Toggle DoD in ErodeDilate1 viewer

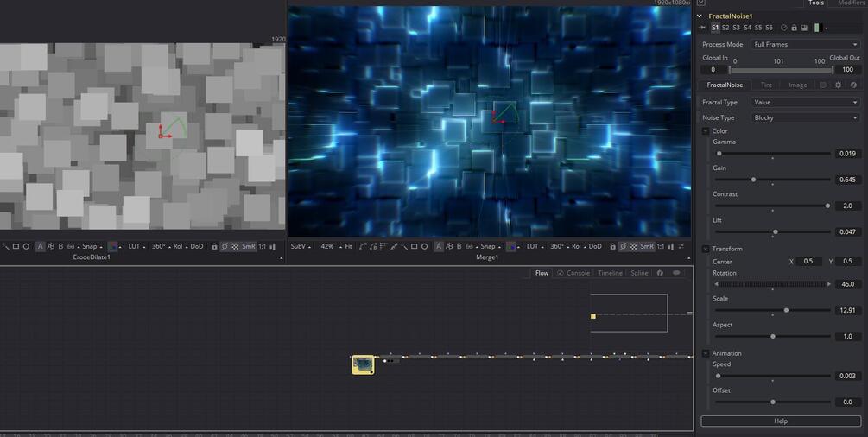point(197,246)
